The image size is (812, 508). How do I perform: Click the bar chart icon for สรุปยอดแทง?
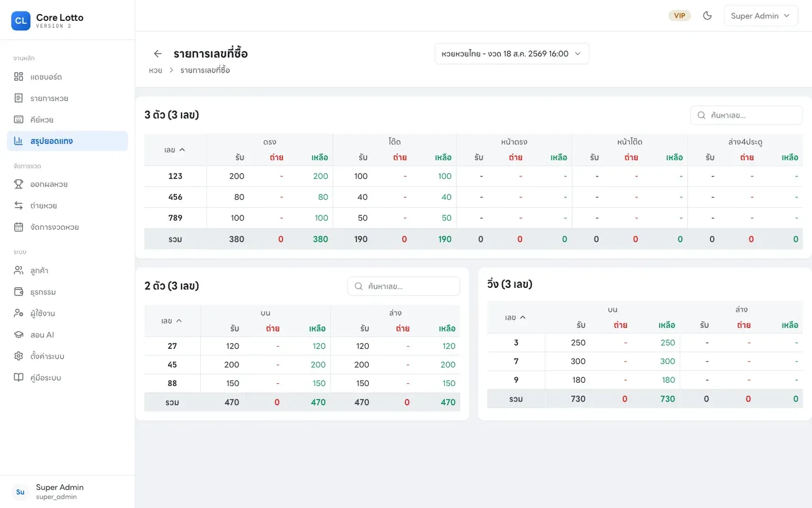19,141
